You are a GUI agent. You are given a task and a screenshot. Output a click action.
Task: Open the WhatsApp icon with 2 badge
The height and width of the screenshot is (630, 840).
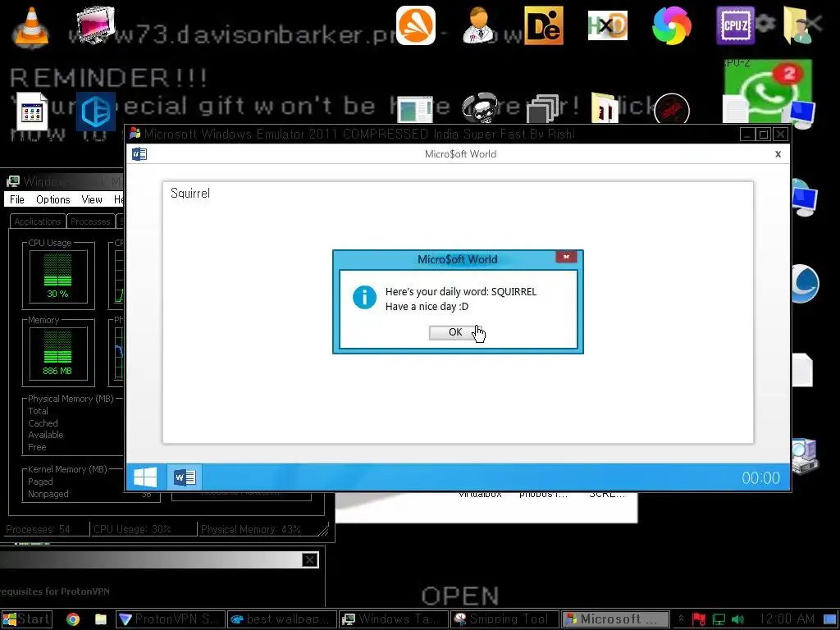[x=768, y=89]
